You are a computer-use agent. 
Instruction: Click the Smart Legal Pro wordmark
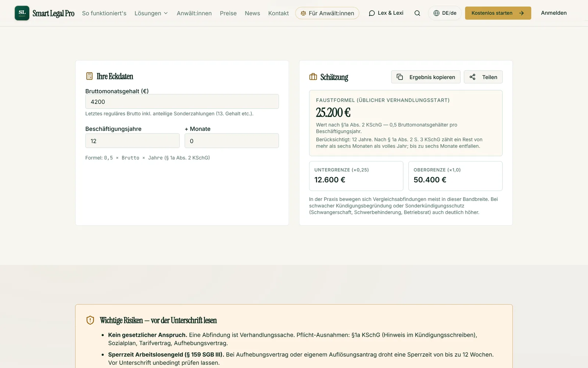click(x=54, y=13)
